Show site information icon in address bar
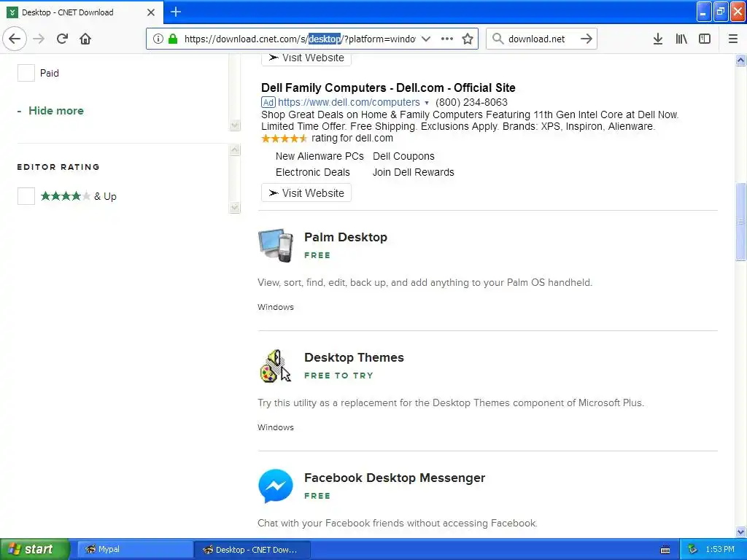The height and width of the screenshot is (560, 747). tap(158, 39)
